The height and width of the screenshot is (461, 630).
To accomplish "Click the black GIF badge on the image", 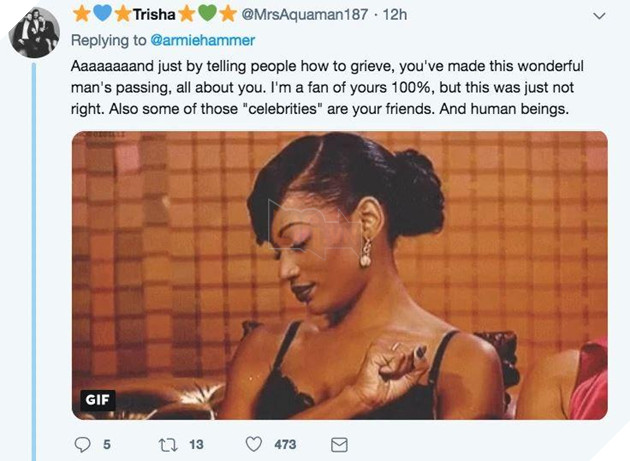I will tap(98, 400).
